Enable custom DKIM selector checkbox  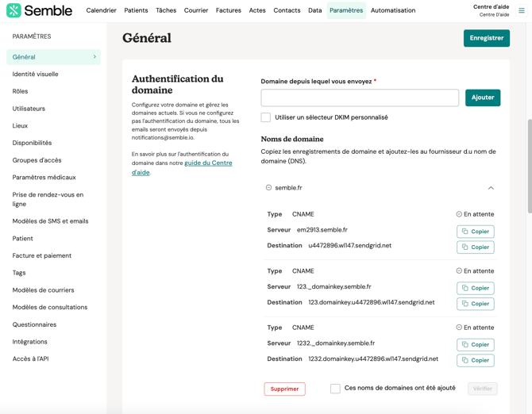click(266, 117)
